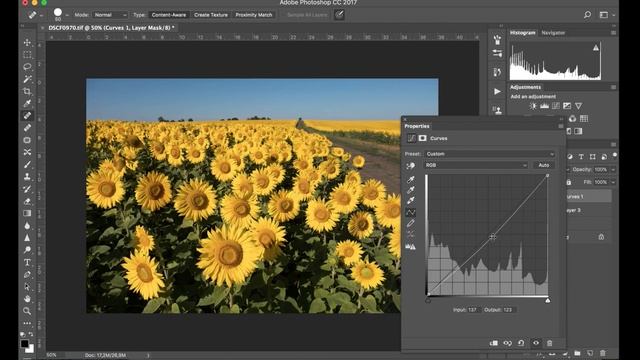Open the Actions panel play icon
This screenshot has height=360, width=640.
[x=497, y=91]
